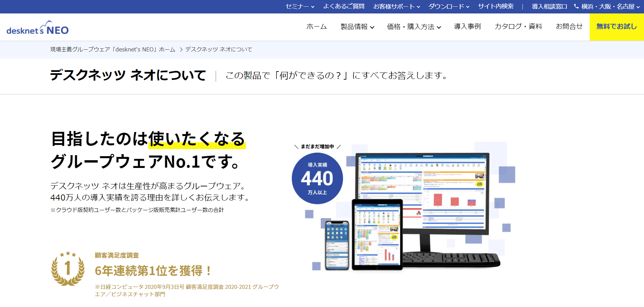Click the ※日経コンピュータ 2020年9月3日号 footnote

187,291
